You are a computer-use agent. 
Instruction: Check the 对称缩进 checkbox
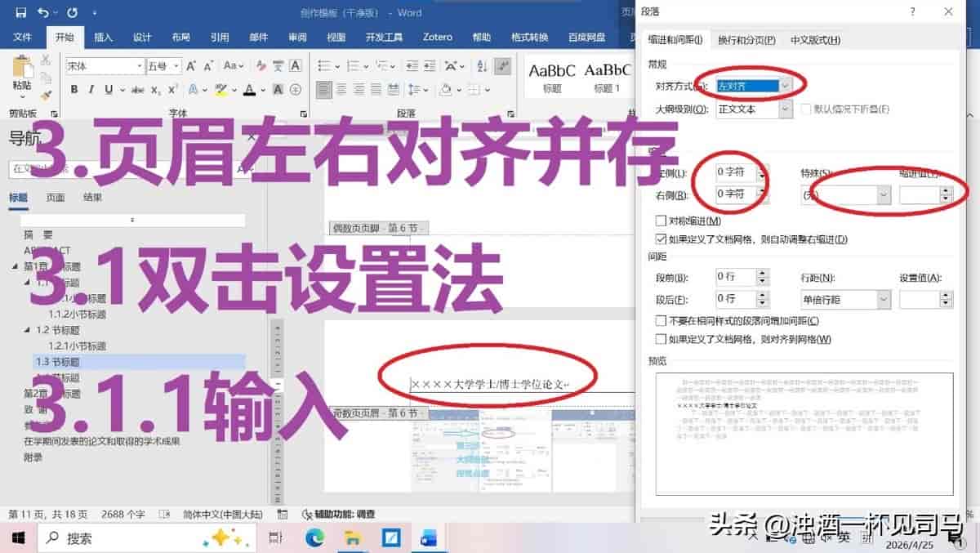tap(661, 221)
